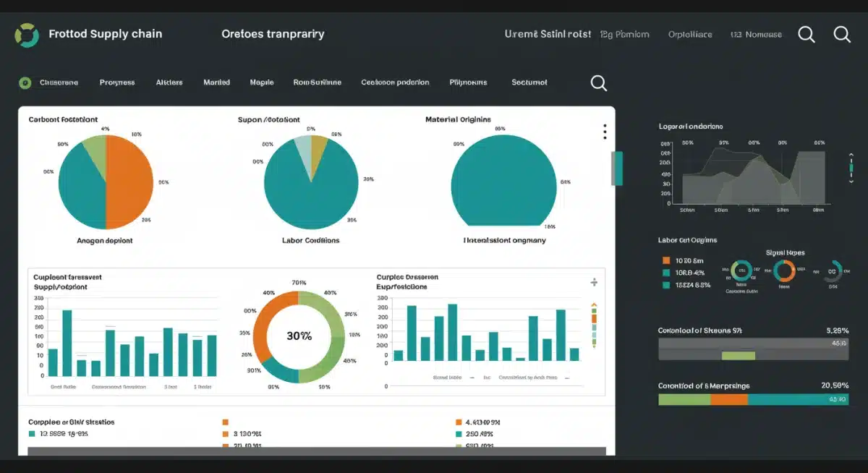The image size is (868, 473).
Task: Click the 20.58% progress bar
Action: pos(752,398)
